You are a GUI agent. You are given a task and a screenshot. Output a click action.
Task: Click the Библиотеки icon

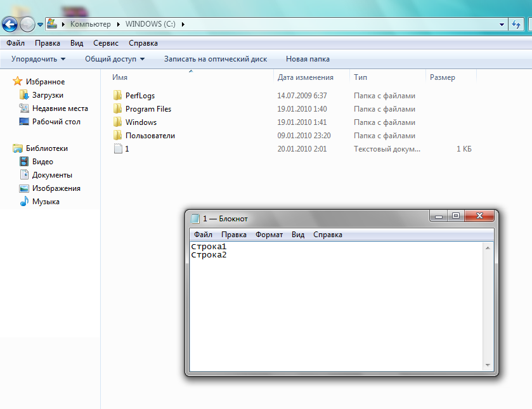[x=17, y=148]
